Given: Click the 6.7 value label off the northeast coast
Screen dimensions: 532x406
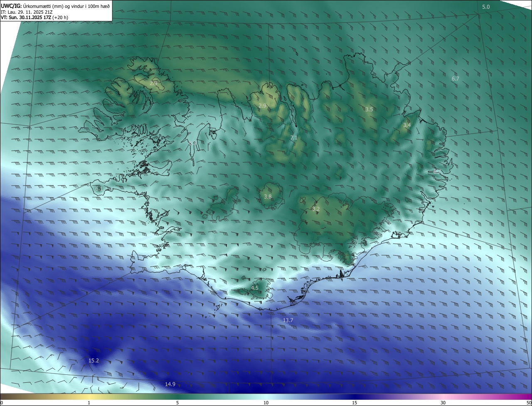Looking at the screenshot, I should tap(455, 78).
